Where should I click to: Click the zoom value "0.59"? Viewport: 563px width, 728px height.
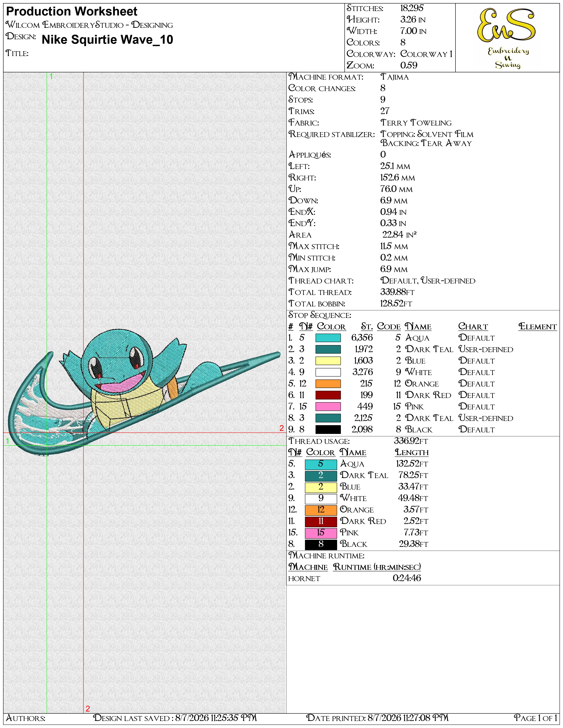tap(409, 65)
